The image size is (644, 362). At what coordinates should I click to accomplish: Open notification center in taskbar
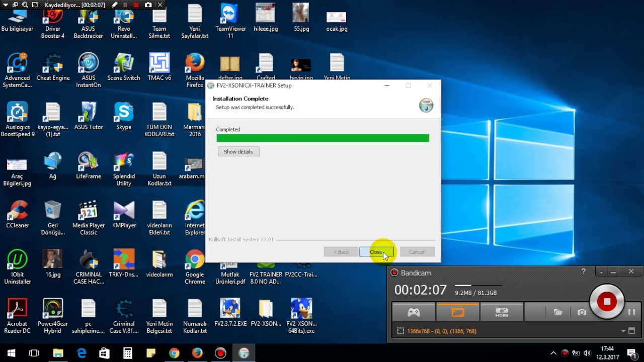point(632,353)
